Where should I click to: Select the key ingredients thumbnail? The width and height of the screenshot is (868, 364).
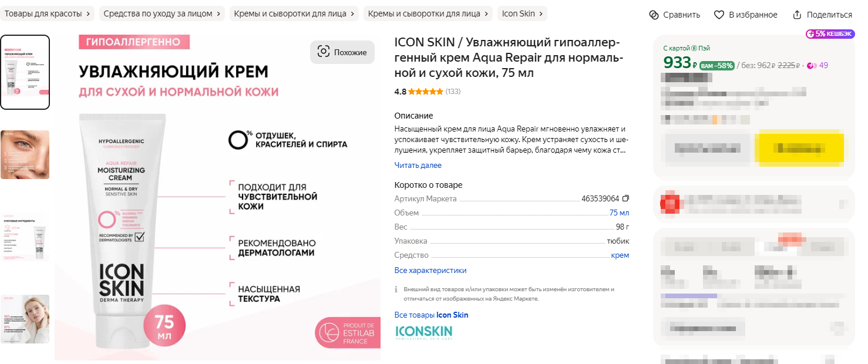click(25, 237)
